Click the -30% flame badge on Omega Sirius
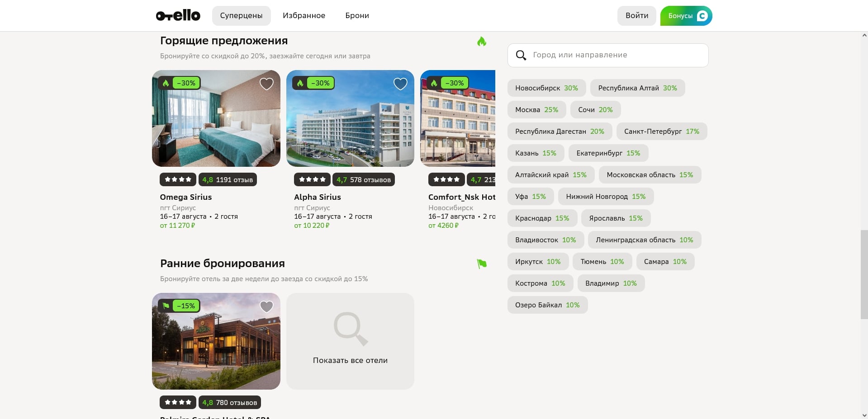Screen dimensions: 868x419 point(180,83)
